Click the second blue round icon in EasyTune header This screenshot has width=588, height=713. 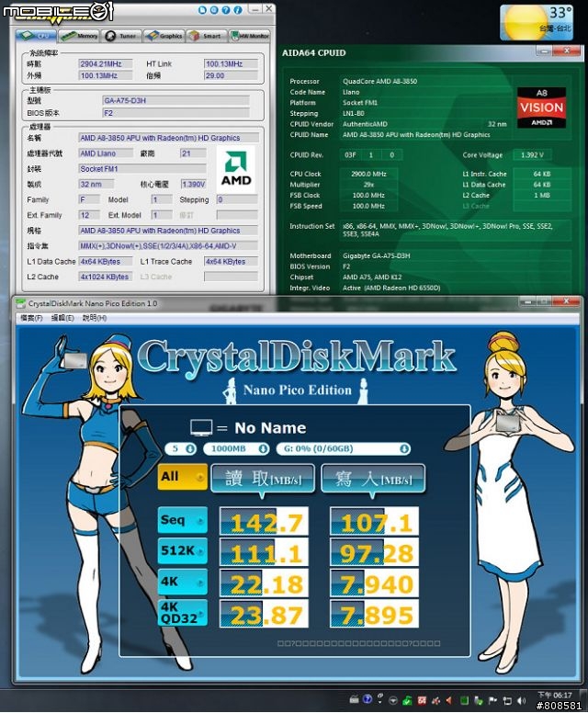tap(214, 9)
